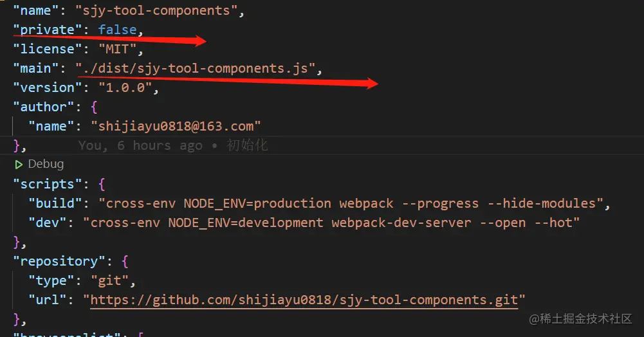This screenshot has height=337, width=644.
Task: Click the shijiayu0818@163.com author email value
Action: coord(176,126)
